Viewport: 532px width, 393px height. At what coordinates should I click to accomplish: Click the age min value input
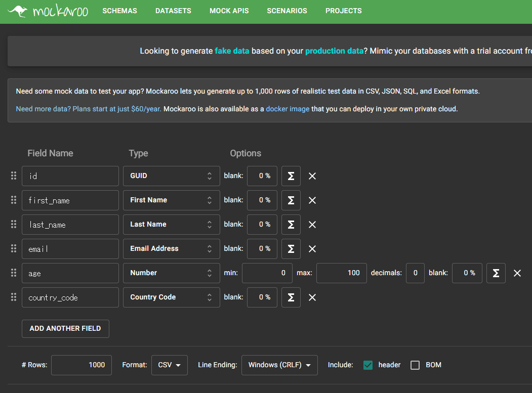click(x=267, y=273)
